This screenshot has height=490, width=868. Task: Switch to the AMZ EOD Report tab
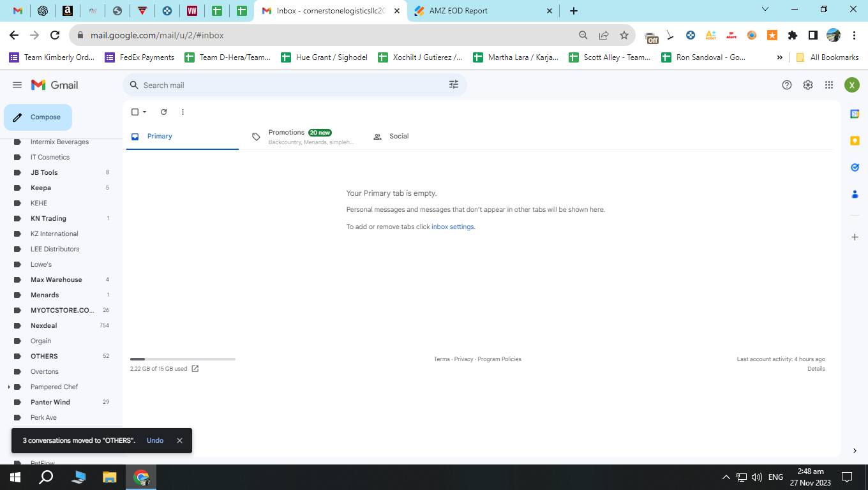click(x=483, y=11)
